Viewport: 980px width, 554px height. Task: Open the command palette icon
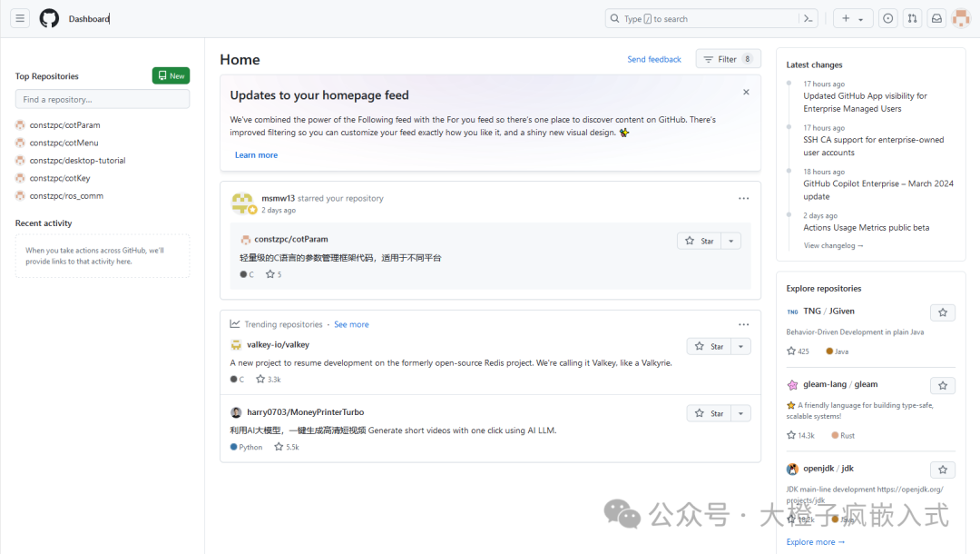pos(807,18)
